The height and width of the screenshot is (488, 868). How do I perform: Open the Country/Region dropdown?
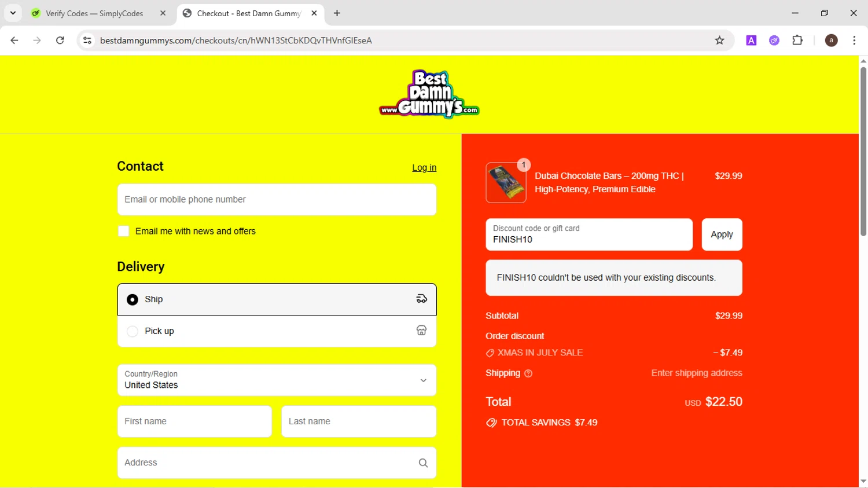click(277, 380)
